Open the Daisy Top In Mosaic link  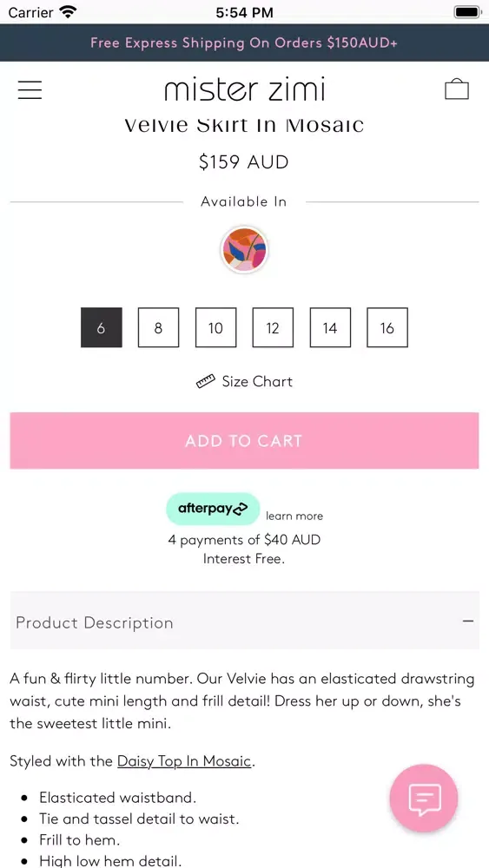(x=184, y=761)
